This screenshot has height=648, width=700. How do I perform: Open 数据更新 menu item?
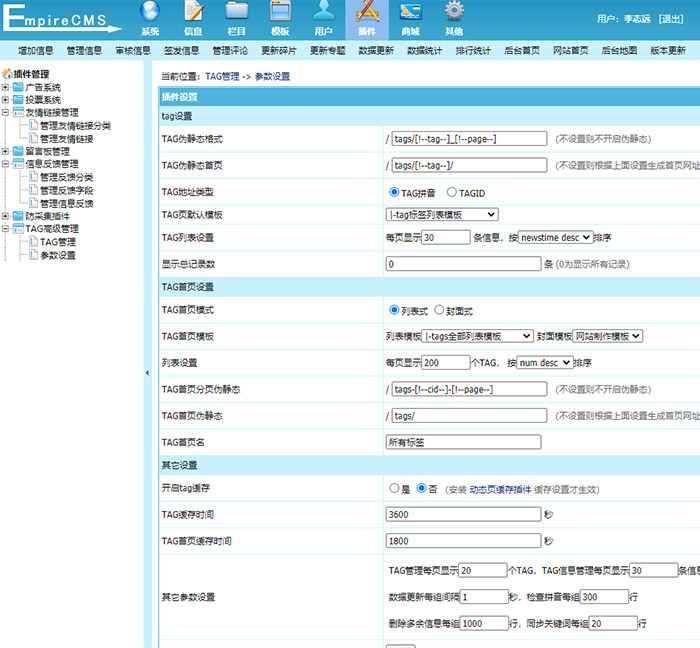pos(376,50)
